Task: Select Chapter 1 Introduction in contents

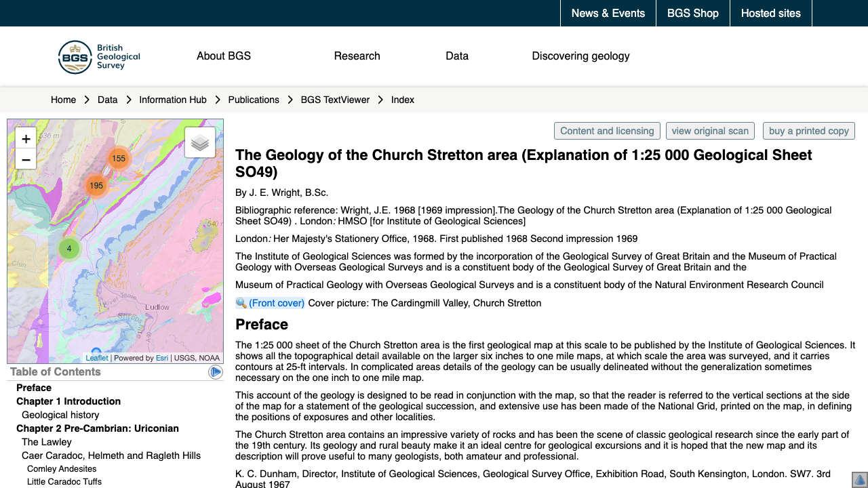Action: coord(68,401)
